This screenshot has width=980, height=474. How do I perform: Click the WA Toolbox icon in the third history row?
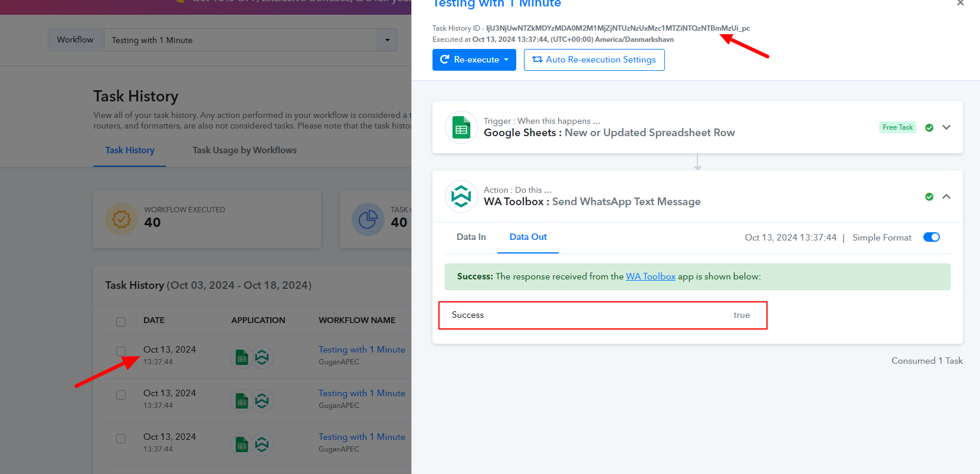262,445
